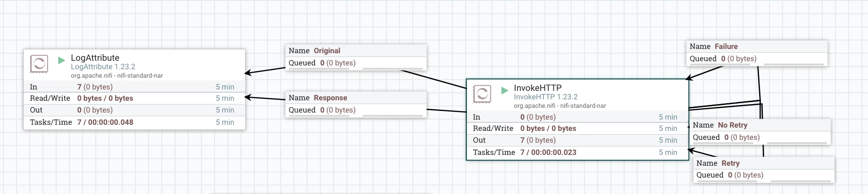This screenshot has height=194, width=868.
Task: Click LogAttribute org.apache.nifi bundle text
Action: coord(117,76)
